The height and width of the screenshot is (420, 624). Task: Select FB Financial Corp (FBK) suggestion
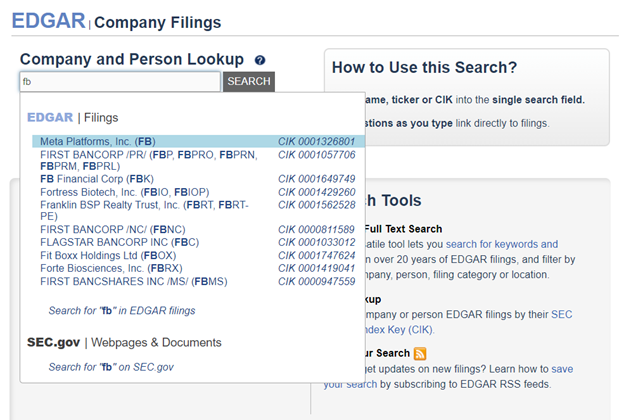coord(198,179)
